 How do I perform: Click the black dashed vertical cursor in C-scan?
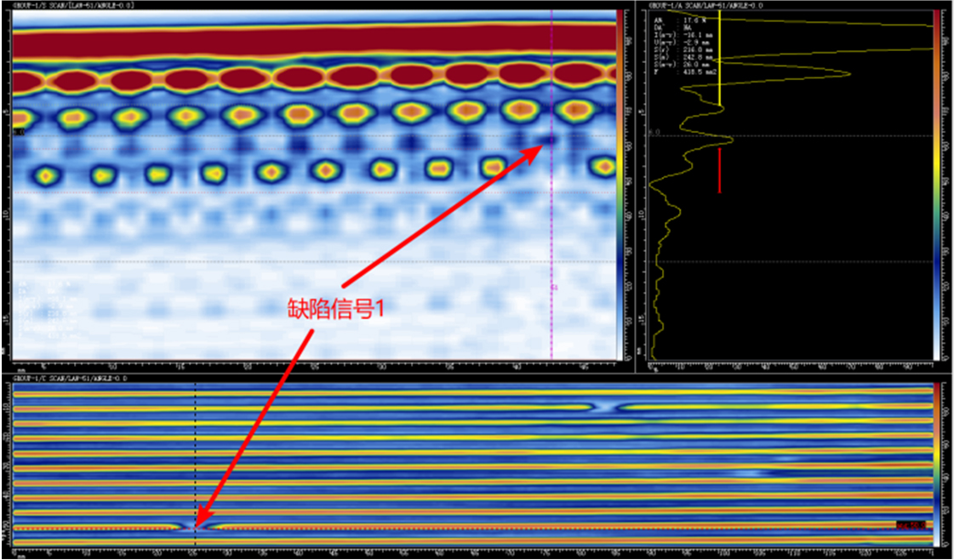195,464
